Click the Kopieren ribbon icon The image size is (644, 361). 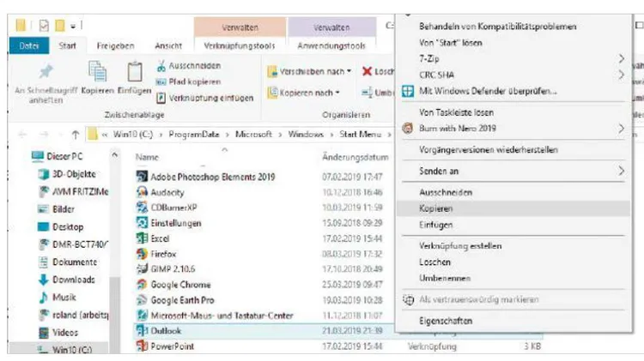pyautogui.click(x=97, y=72)
